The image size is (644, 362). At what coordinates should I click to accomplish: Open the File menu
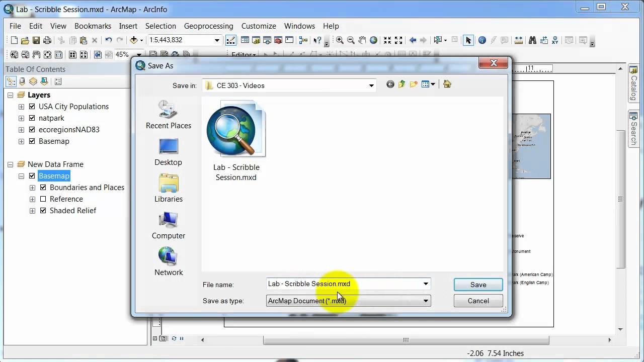coord(15,26)
